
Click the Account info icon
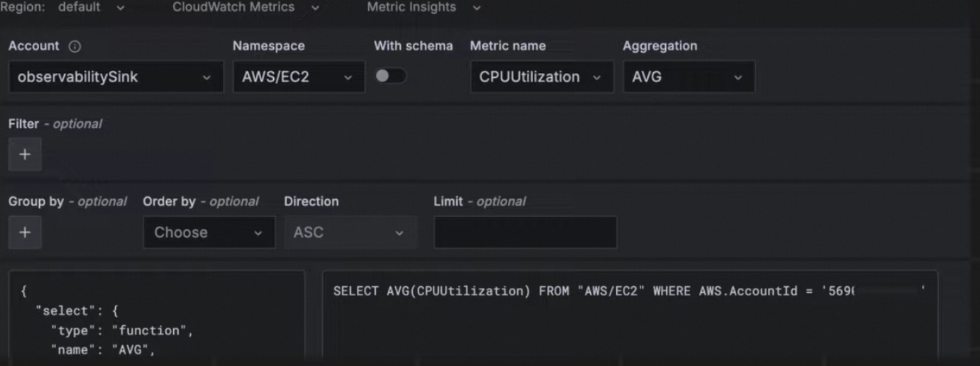[74, 46]
